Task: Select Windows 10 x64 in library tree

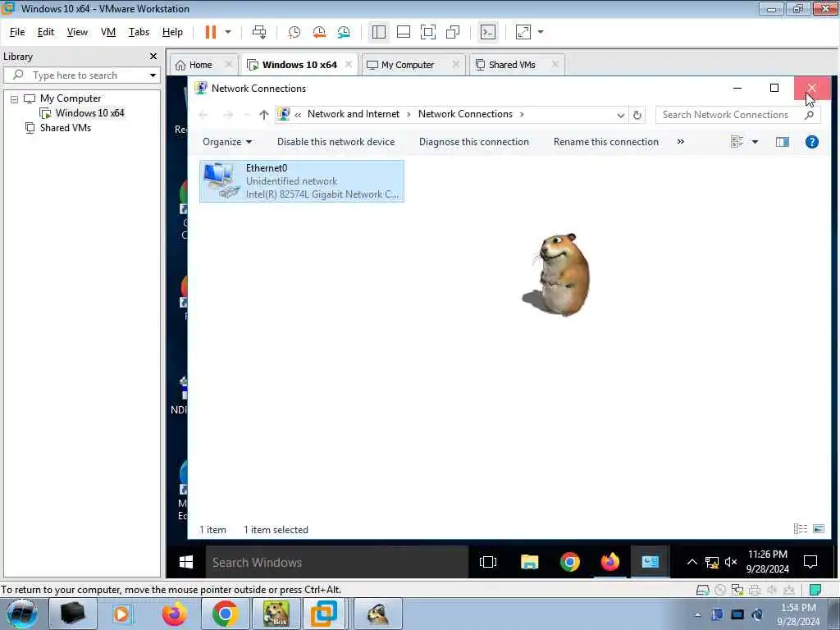Action: (x=89, y=113)
